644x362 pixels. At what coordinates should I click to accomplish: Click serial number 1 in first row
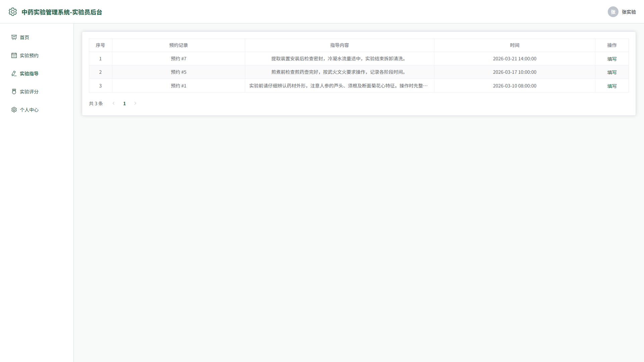pos(100,59)
